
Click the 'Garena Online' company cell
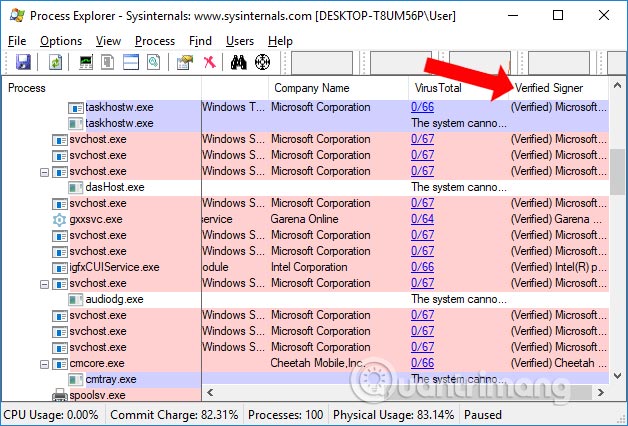tap(304, 219)
